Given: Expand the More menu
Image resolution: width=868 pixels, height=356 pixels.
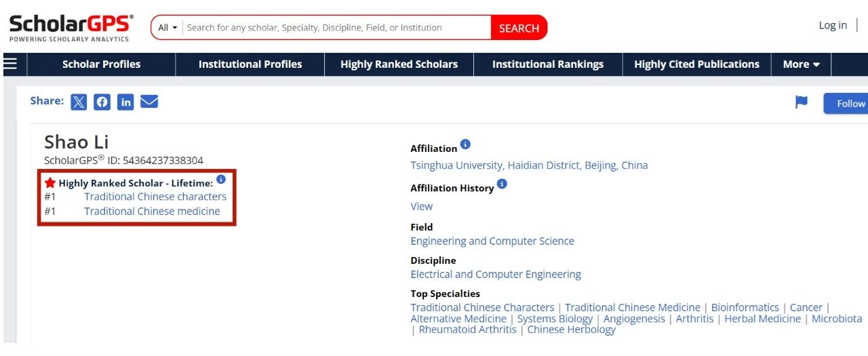Looking at the screenshot, I should [x=801, y=64].
